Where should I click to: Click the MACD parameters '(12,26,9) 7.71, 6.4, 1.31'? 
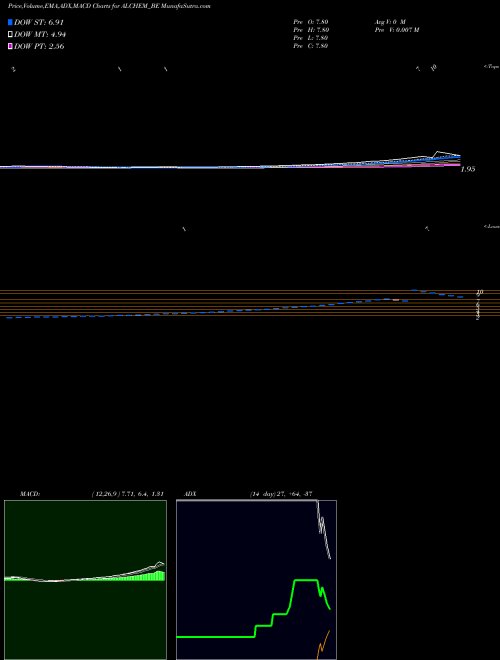coord(127,494)
